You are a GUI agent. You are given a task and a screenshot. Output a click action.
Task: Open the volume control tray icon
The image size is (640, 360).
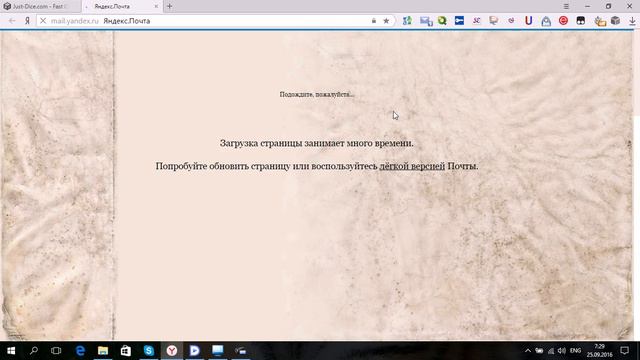pos(562,351)
